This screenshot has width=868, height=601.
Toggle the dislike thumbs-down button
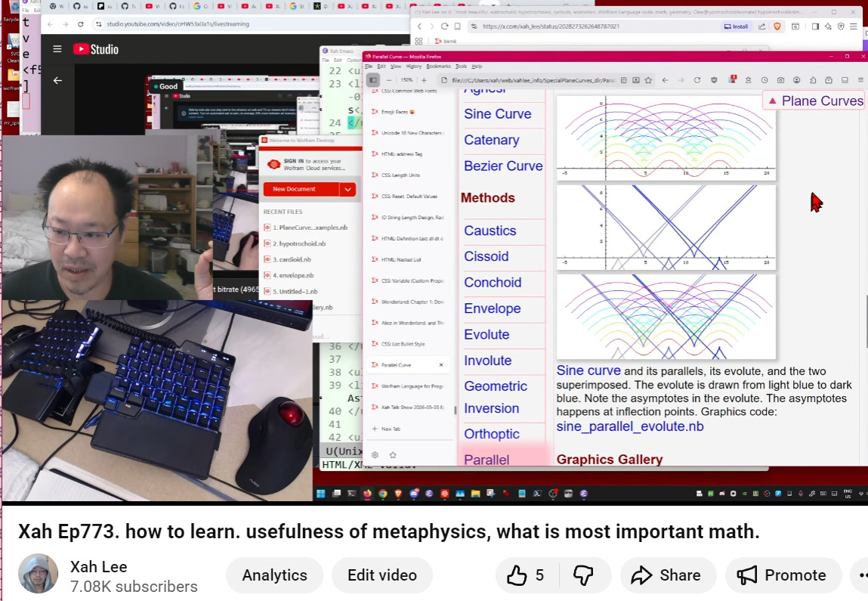coord(583,575)
